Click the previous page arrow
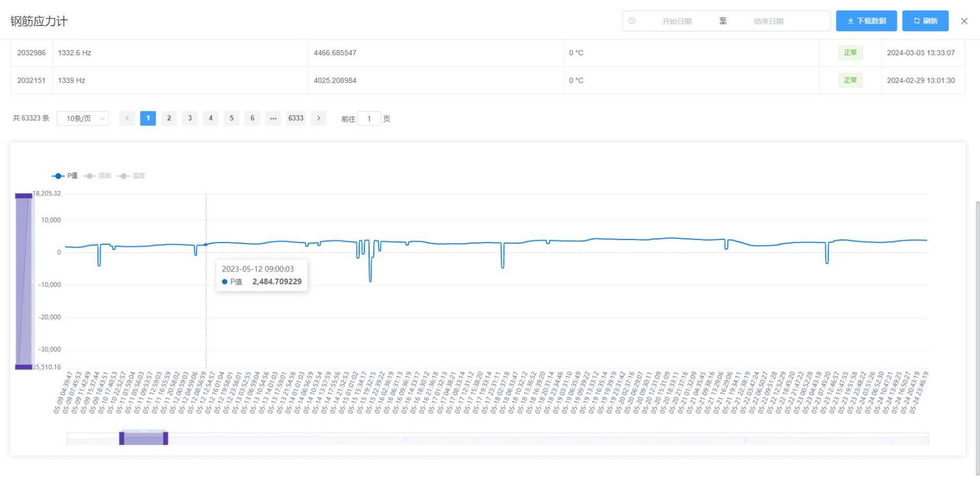Screen dimensions: 980x482 (x=127, y=118)
